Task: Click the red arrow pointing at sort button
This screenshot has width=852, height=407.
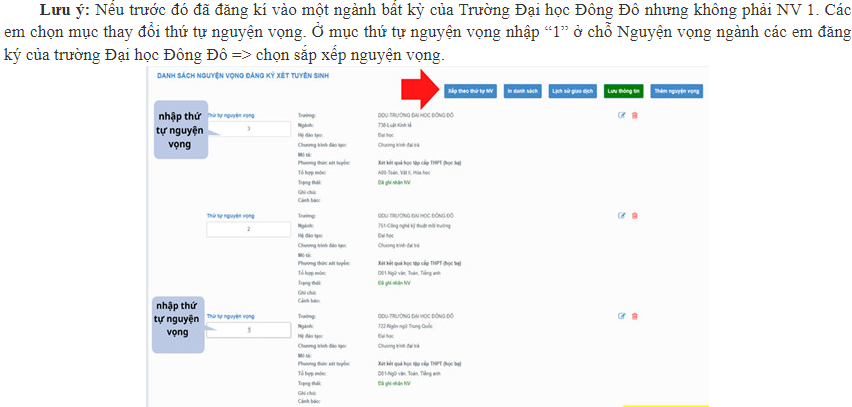Action: [x=420, y=90]
